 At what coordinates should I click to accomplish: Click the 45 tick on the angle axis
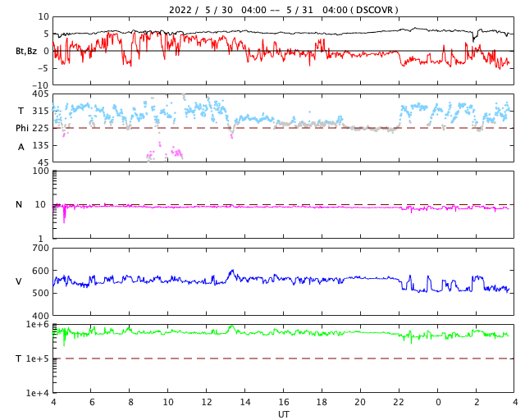[43, 162]
